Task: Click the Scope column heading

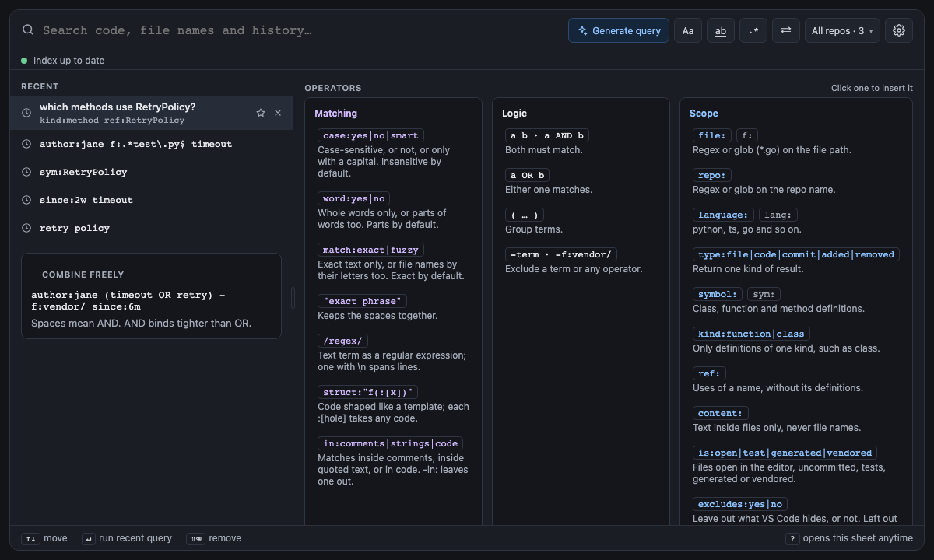Action: [x=704, y=113]
